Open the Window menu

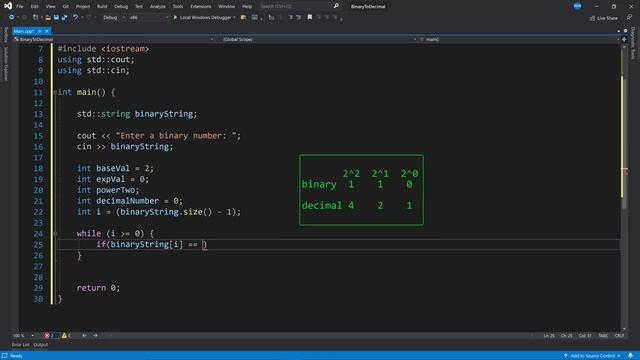227,7
